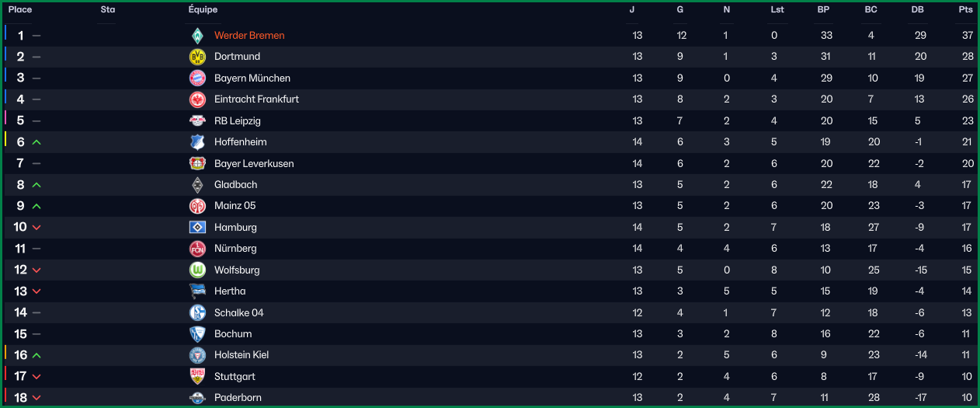Click Mainz 05 points value 17

[x=966, y=206]
